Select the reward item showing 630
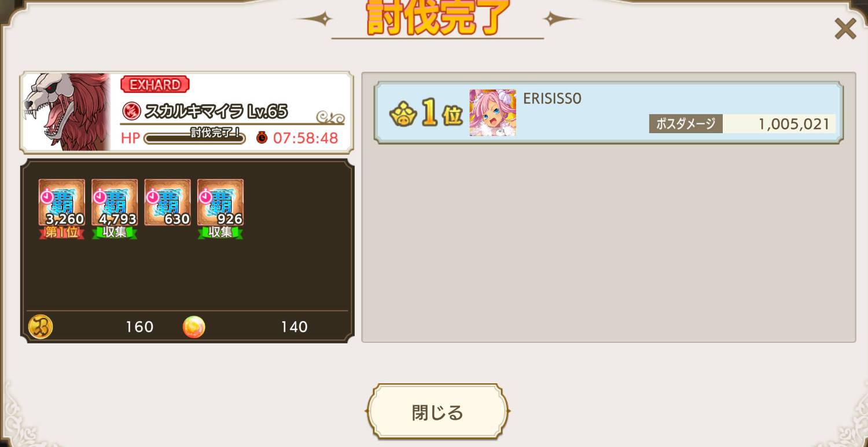868x447 pixels. coord(167,202)
